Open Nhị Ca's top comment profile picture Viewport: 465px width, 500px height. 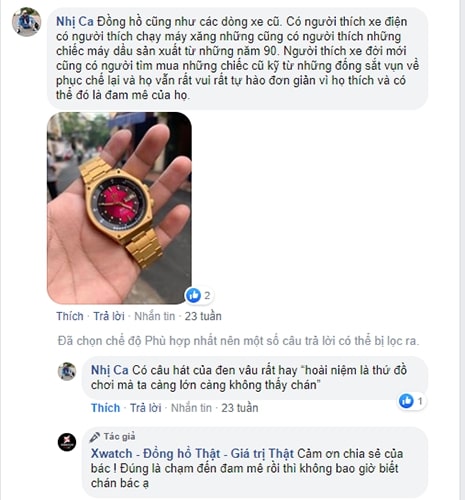pos(27,21)
